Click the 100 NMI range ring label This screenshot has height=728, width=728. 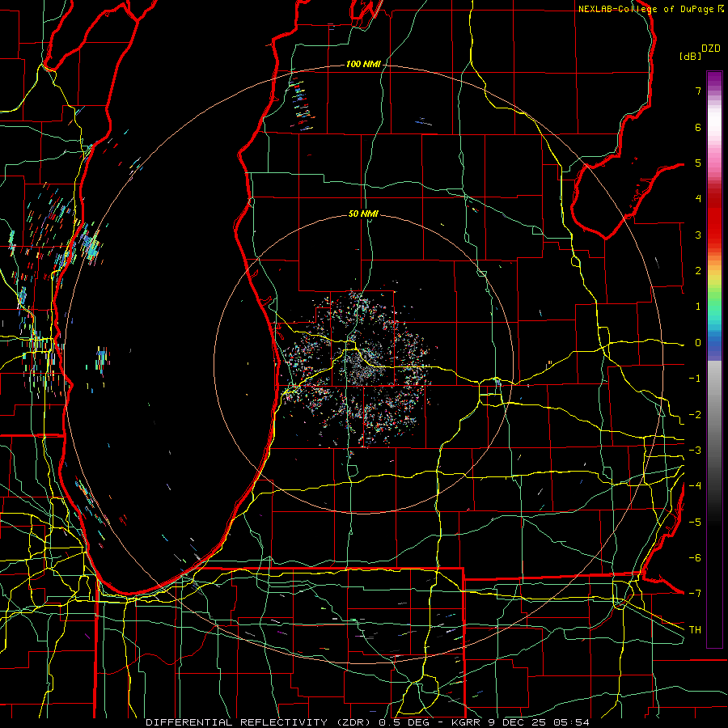click(363, 64)
